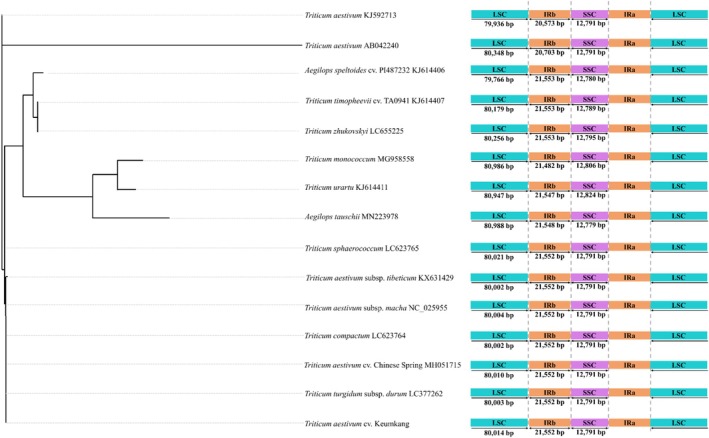Viewport: 709px width, 438px height.
Task: Click Triticum zhukovskyi LC655225 label
Action: pyautogui.click(x=354, y=132)
